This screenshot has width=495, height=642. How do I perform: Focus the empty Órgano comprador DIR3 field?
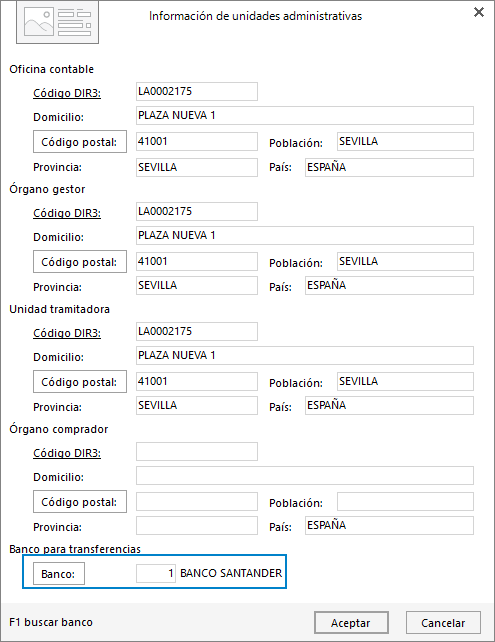coord(197,451)
